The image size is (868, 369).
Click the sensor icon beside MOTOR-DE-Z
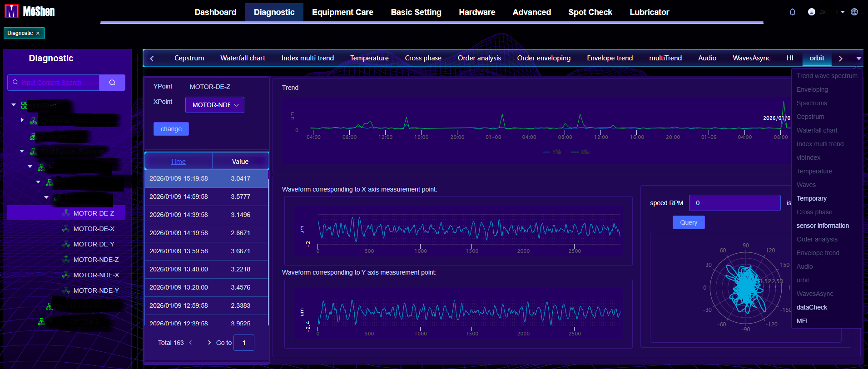pyautogui.click(x=66, y=213)
